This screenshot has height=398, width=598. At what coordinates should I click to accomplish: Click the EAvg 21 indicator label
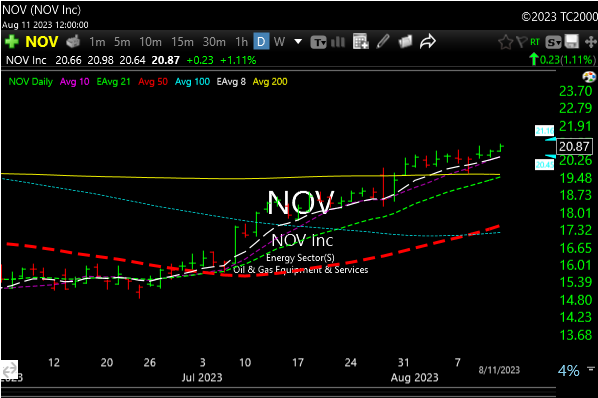[x=113, y=82]
